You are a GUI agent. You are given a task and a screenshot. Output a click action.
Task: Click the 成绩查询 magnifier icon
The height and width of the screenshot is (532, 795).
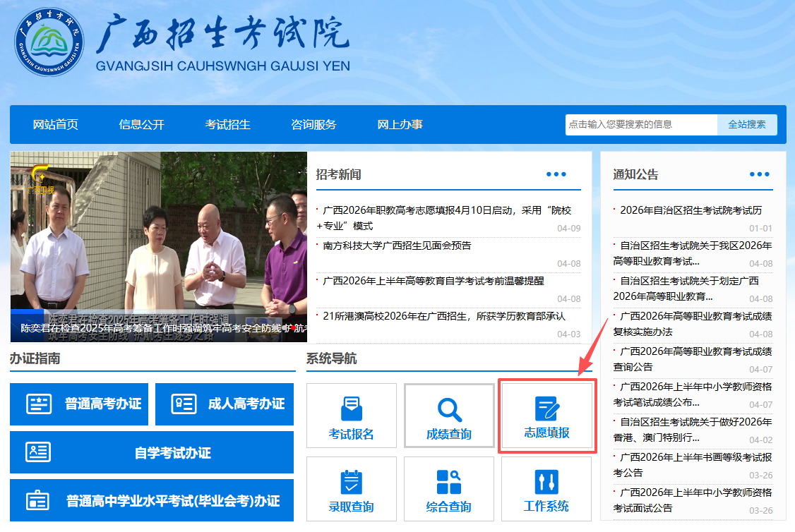coord(449,410)
